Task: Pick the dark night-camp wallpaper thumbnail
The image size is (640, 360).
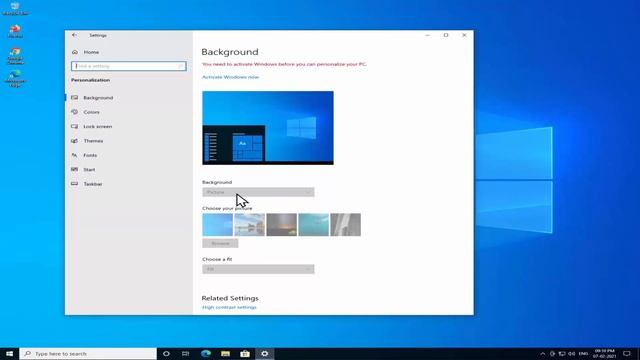Action: pyautogui.click(x=282, y=225)
